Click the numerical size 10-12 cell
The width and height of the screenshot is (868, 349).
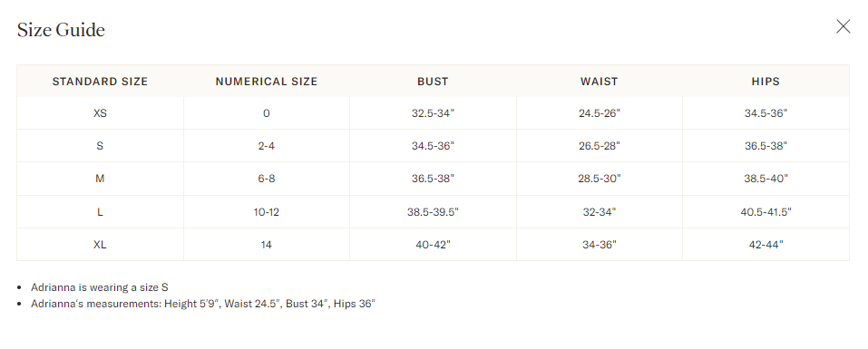(267, 212)
